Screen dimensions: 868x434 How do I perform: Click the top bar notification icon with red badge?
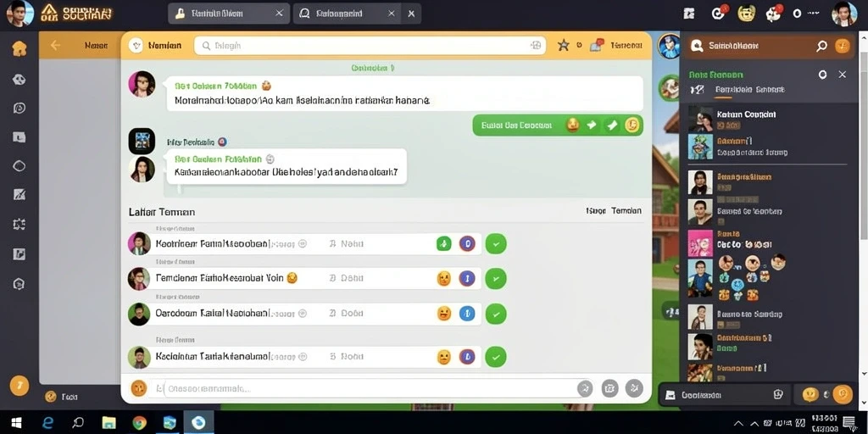719,13
